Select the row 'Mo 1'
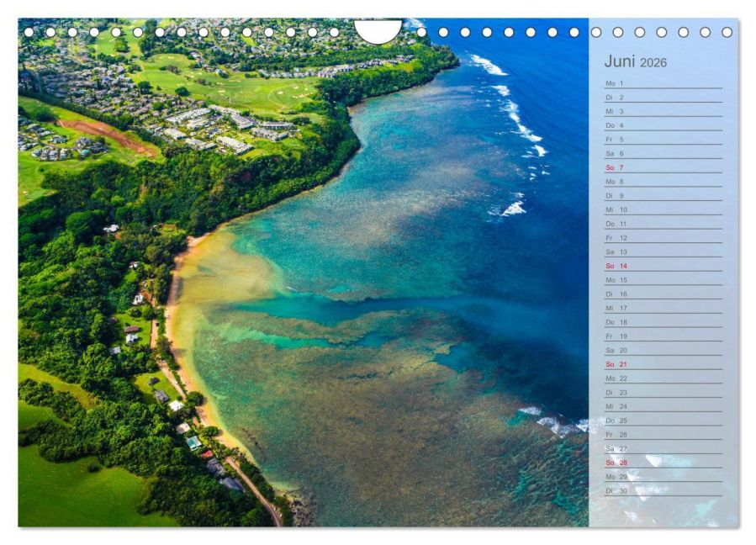Image resolution: width=756 pixels, height=545 pixels. (x=663, y=83)
